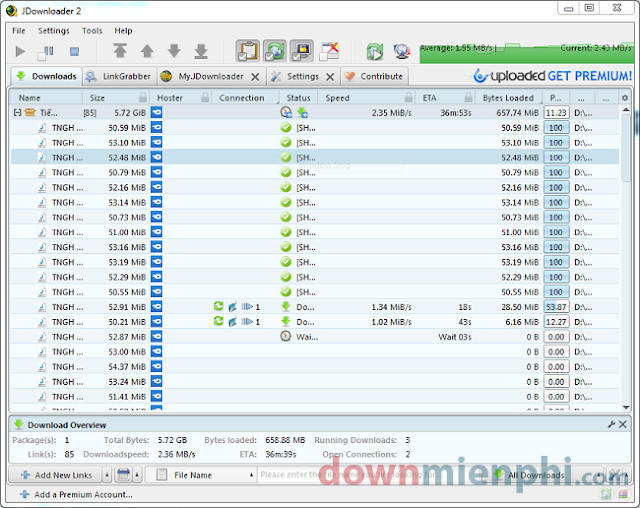640x508 pixels.
Task: Click the speed meter graph
Action: pos(527,53)
